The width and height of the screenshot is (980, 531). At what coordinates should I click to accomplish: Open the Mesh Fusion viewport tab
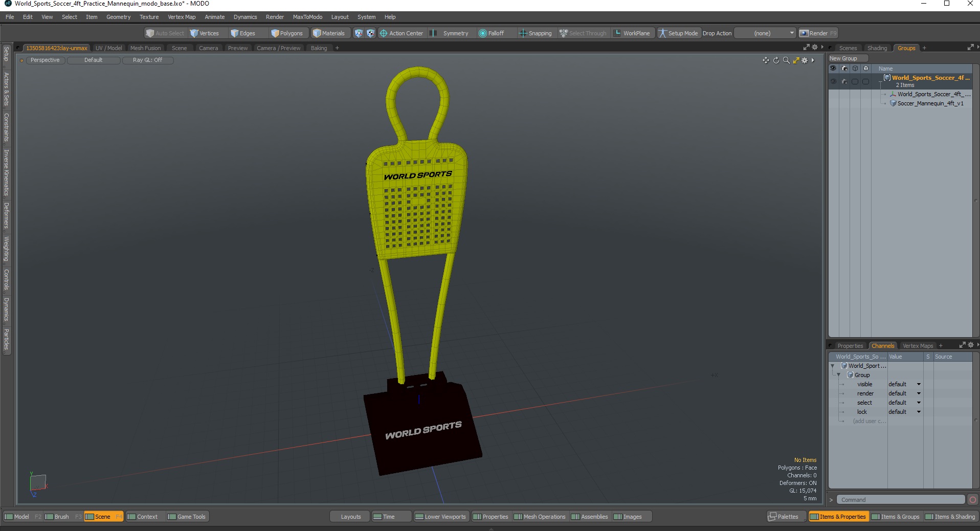coord(145,48)
